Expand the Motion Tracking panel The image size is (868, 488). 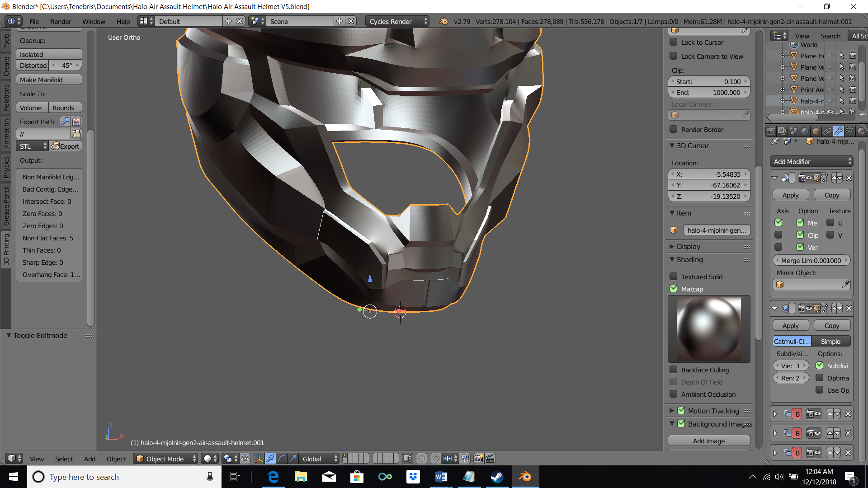tap(672, 411)
